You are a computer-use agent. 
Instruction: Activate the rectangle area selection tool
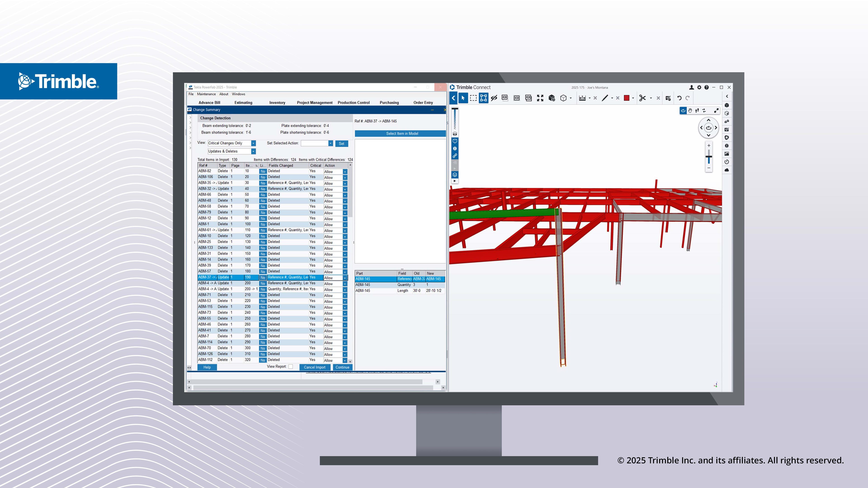click(x=473, y=98)
